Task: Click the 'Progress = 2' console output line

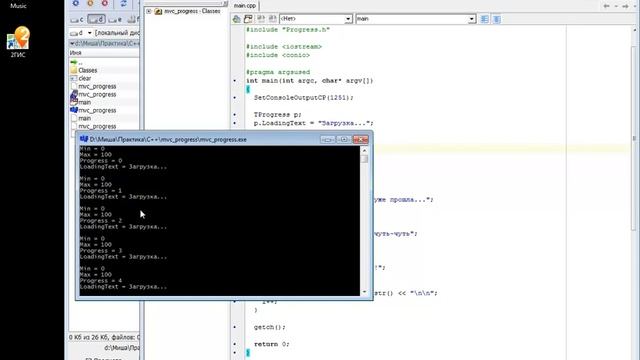Action: (101, 221)
